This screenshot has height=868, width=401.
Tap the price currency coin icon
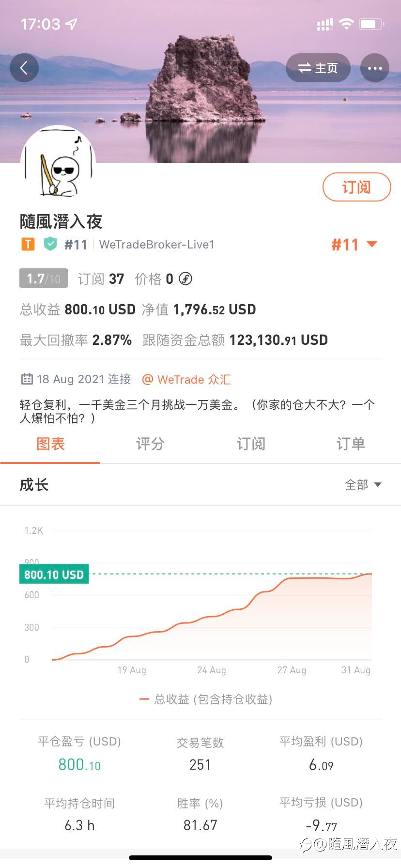185,279
